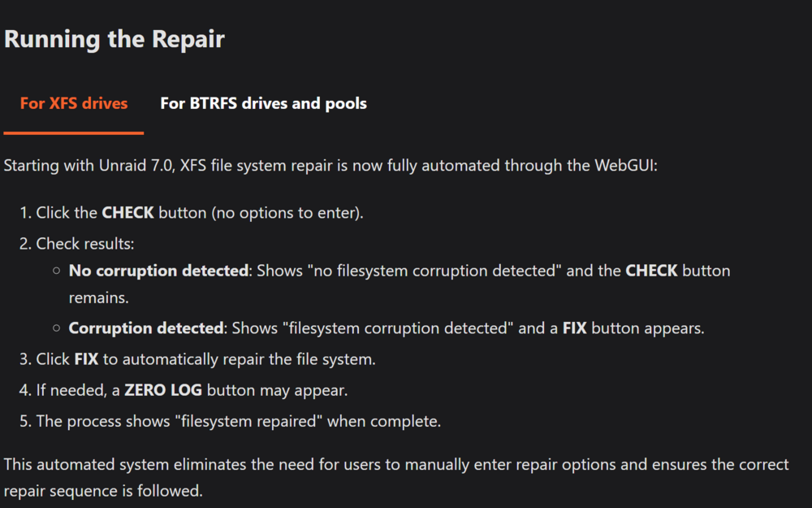Click the This automated system closing paragraph
This screenshot has width=812, height=508.
click(x=396, y=477)
